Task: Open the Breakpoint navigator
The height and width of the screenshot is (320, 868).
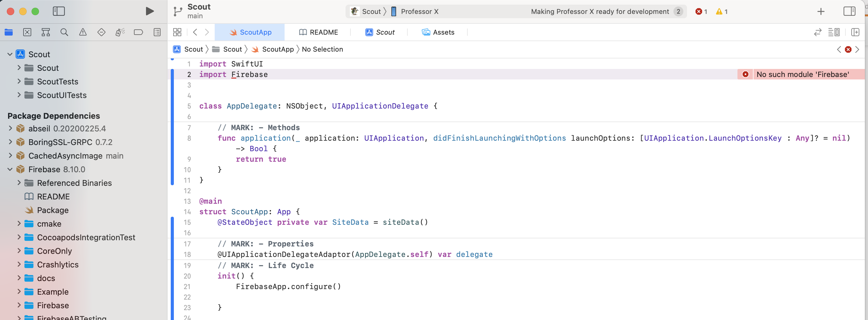Action: pos(138,32)
